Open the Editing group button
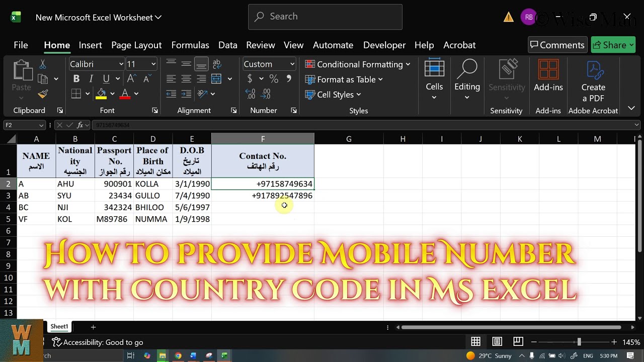Viewport: 644px width, 362px height. pyautogui.click(x=467, y=79)
